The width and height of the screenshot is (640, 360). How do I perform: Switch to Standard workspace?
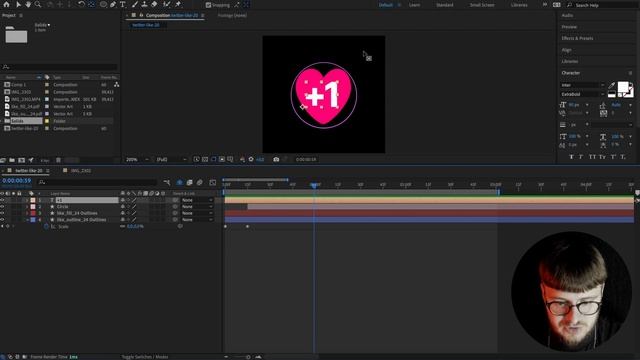pos(444,5)
